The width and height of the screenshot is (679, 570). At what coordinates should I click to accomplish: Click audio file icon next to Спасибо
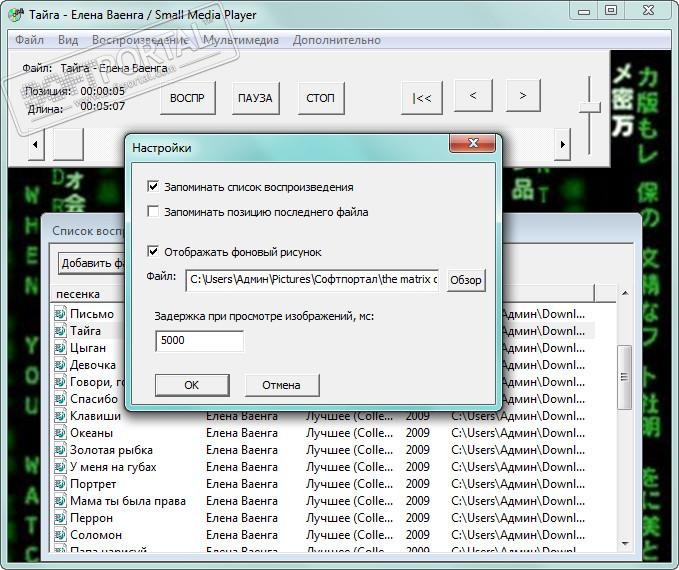pos(60,398)
